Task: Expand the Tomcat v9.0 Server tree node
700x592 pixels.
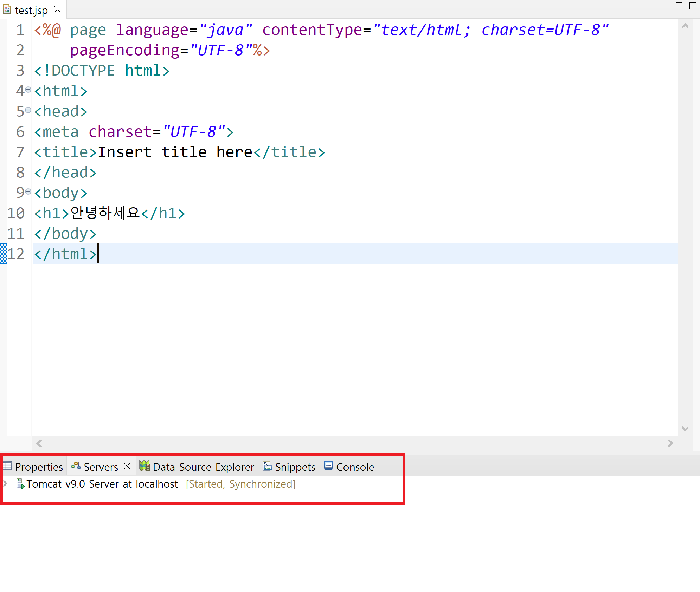Action: pyautogui.click(x=5, y=483)
